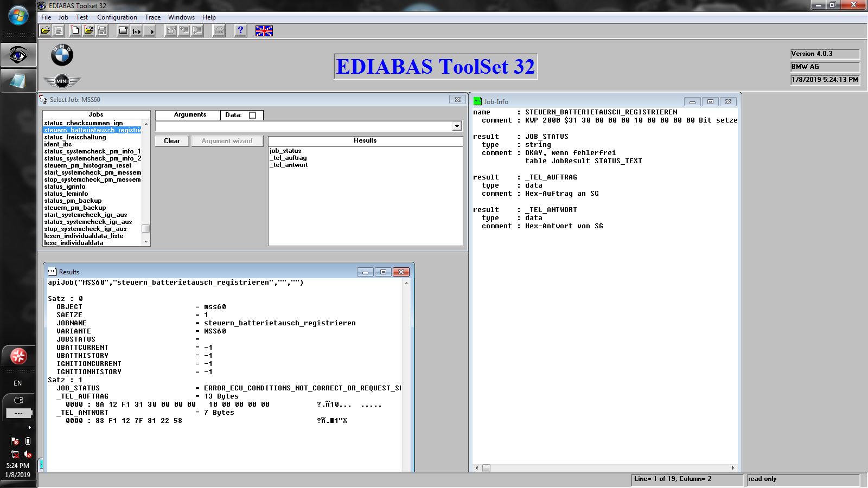Select job_status in Results list

285,151
